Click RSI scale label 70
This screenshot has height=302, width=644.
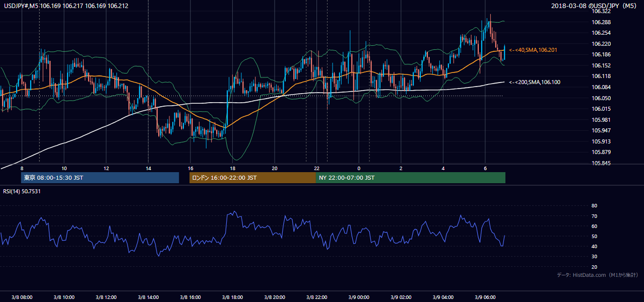point(594,216)
